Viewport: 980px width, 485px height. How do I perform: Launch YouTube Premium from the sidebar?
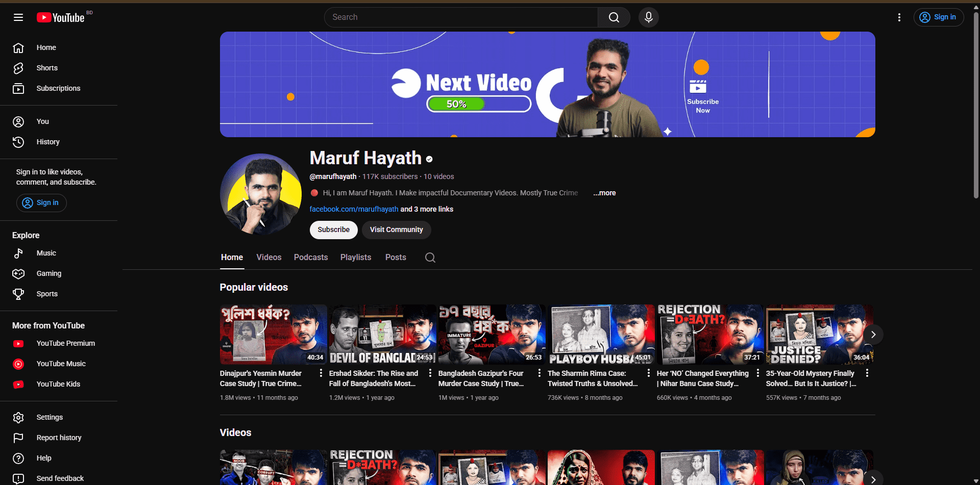(x=65, y=343)
